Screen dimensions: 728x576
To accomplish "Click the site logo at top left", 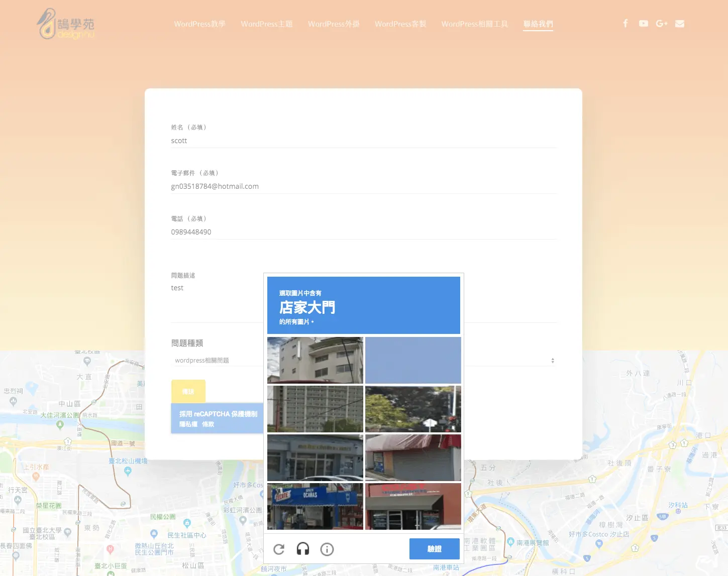I will point(66,24).
